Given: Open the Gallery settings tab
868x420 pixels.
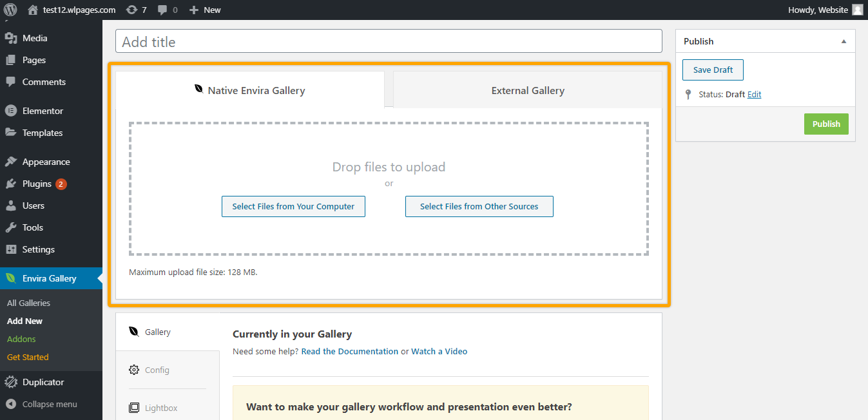Looking at the screenshot, I should tap(168, 332).
